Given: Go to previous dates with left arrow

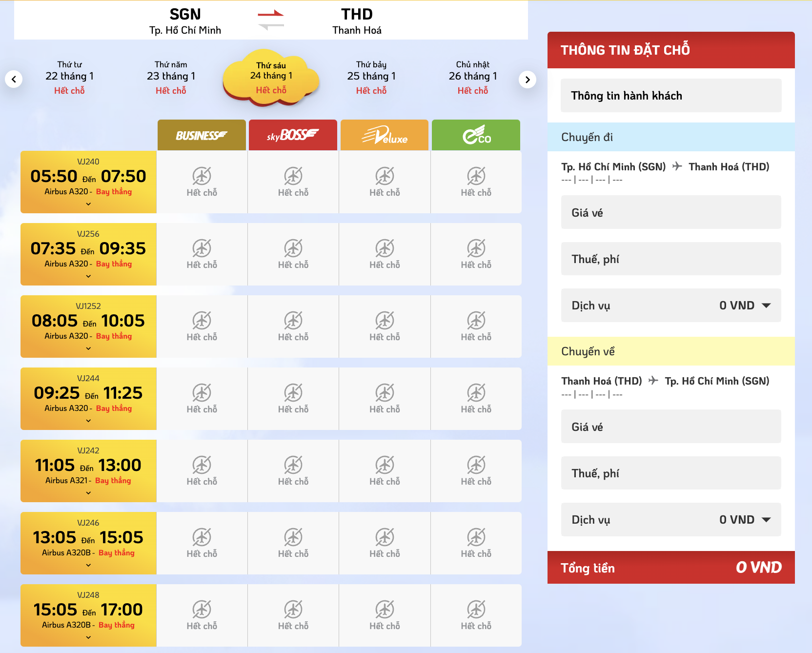Looking at the screenshot, I should [x=14, y=79].
